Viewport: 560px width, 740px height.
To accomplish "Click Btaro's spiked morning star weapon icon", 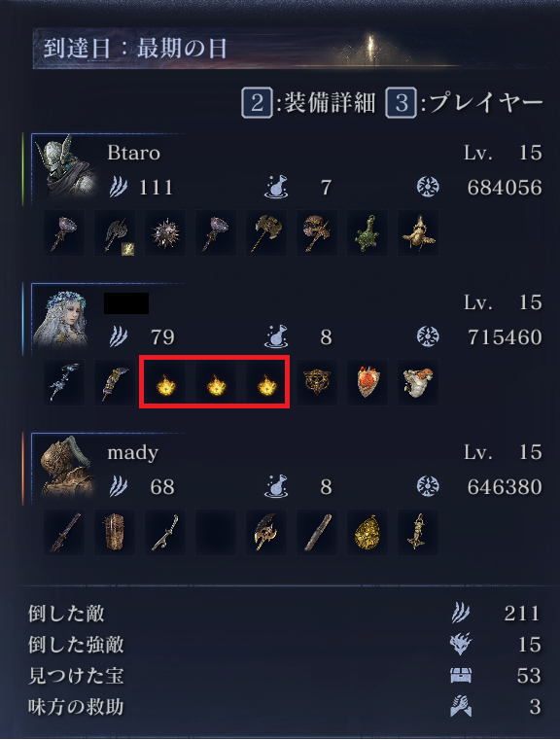I will 165,233.
